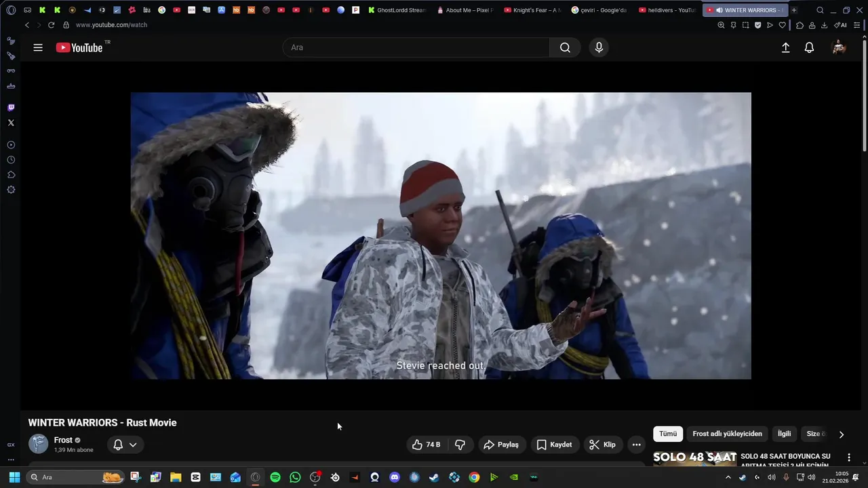Image resolution: width=868 pixels, height=488 pixels.
Task: Open Steam from the taskbar
Action: pos(435,477)
